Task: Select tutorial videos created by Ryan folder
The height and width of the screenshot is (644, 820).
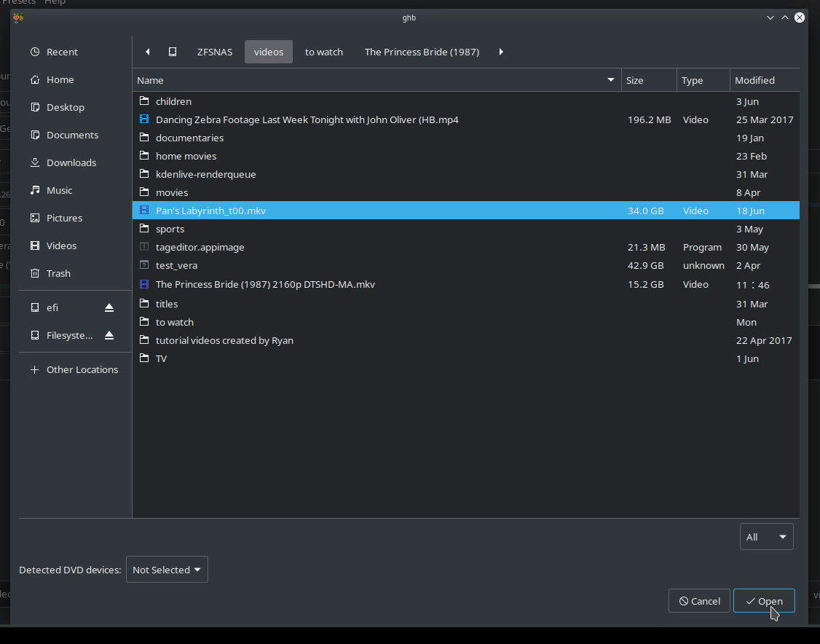Action: click(466, 340)
